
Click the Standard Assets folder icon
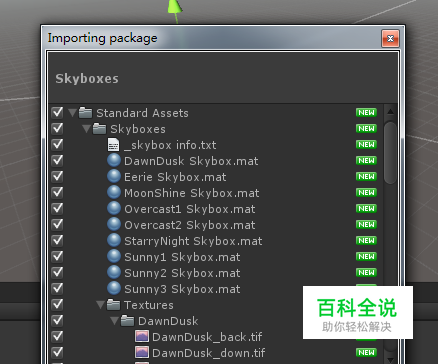pos(86,113)
